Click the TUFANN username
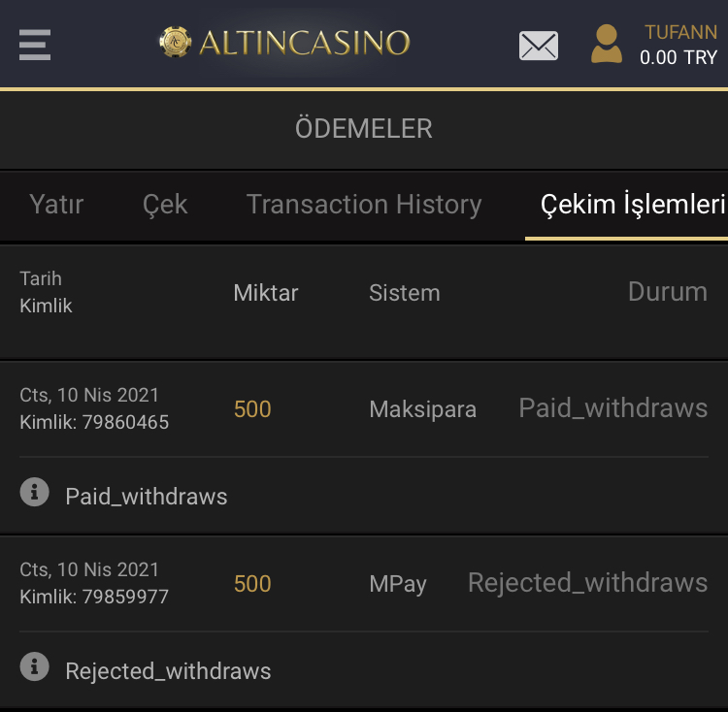Image resolution: width=728 pixels, height=712 pixels. tap(680, 32)
